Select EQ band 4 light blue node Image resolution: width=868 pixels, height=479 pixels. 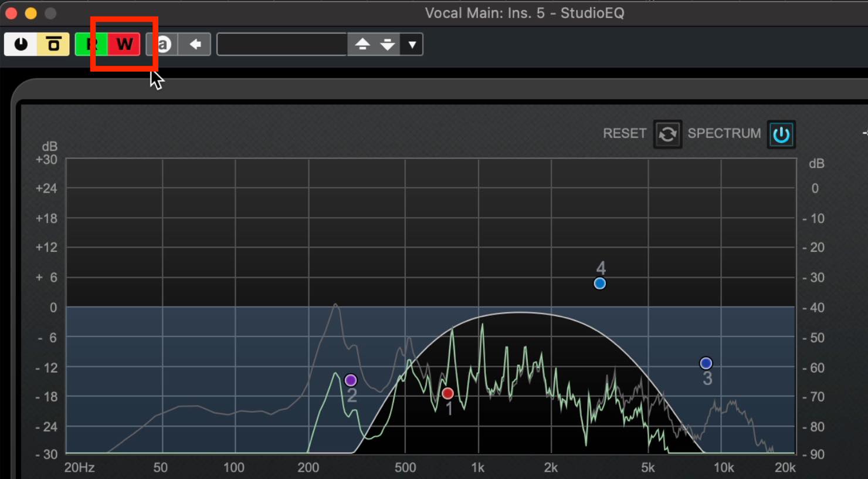pos(599,284)
